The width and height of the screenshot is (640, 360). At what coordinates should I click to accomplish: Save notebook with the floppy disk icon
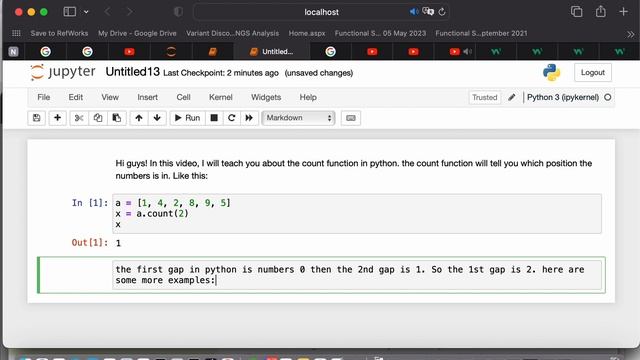click(x=36, y=118)
